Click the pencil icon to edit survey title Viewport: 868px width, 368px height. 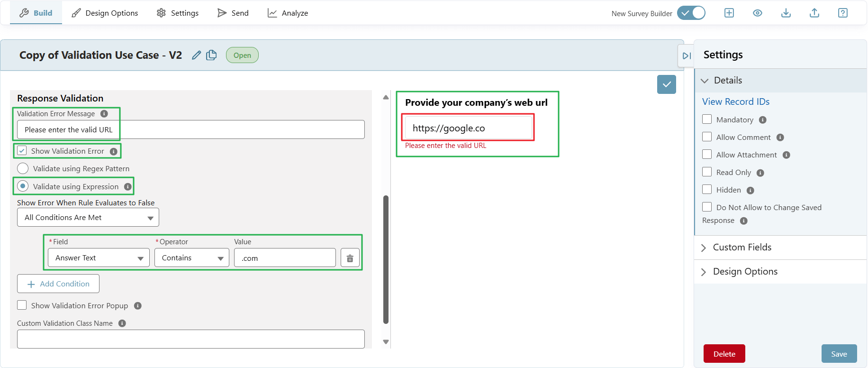pyautogui.click(x=197, y=55)
